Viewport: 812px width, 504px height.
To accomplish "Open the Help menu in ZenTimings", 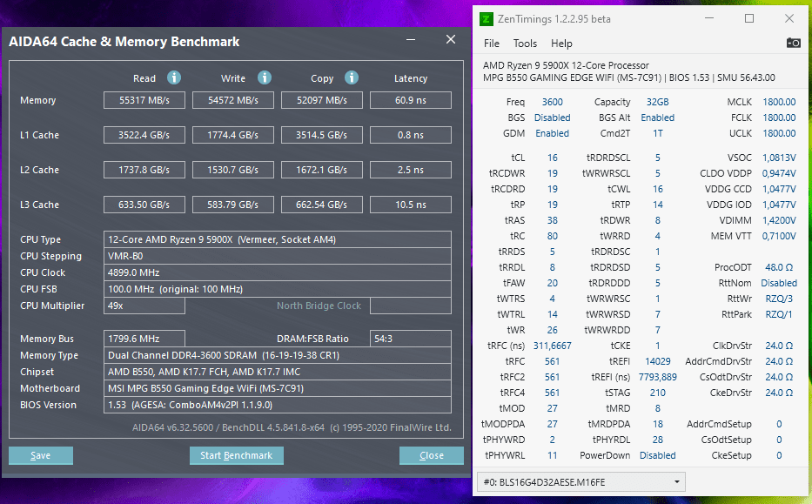I will tap(561, 44).
